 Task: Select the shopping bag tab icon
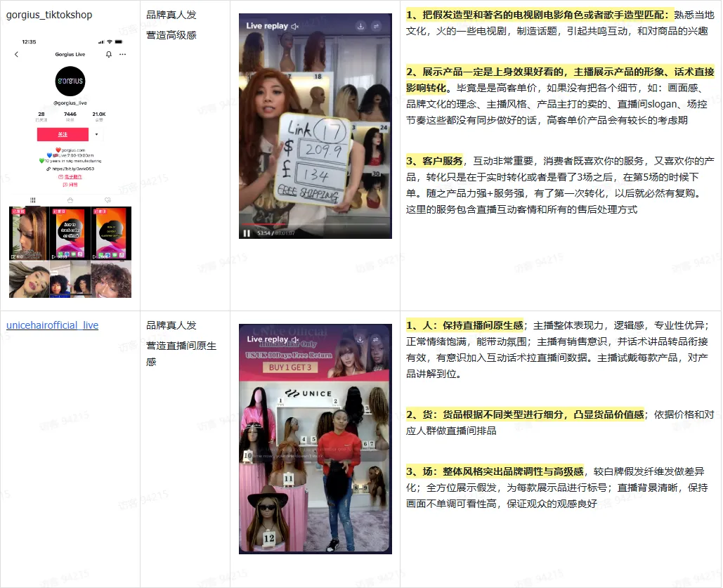tap(70, 200)
